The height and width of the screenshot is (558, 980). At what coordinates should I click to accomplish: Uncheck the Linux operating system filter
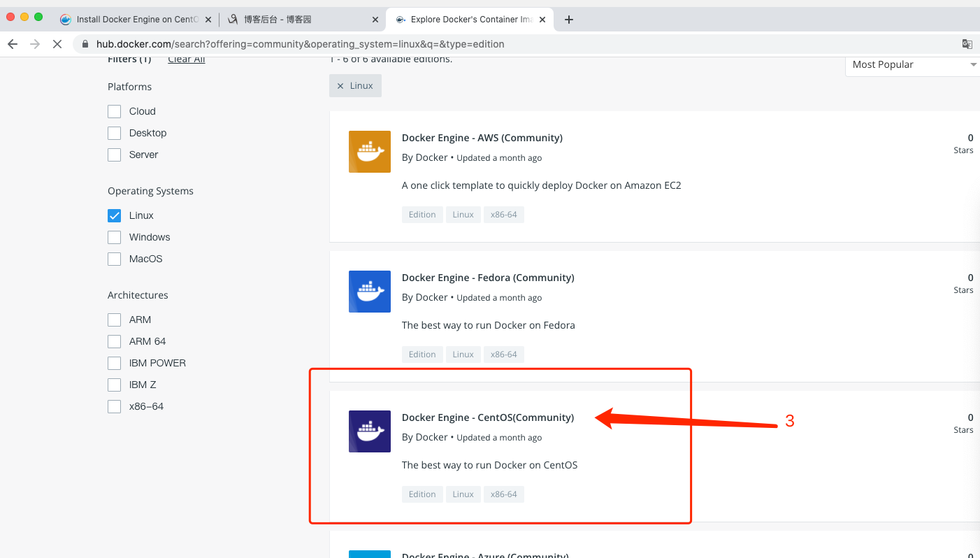click(115, 215)
